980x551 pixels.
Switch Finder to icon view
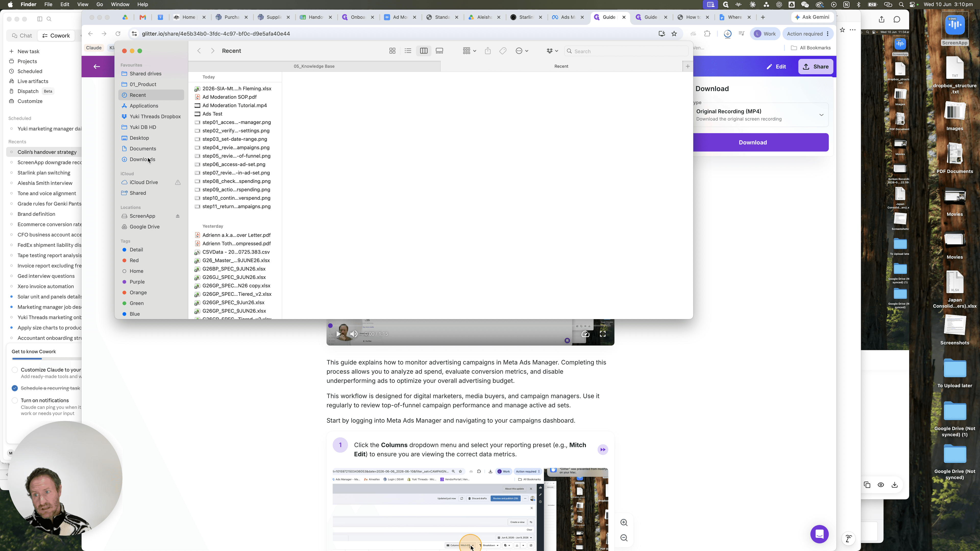(x=392, y=51)
